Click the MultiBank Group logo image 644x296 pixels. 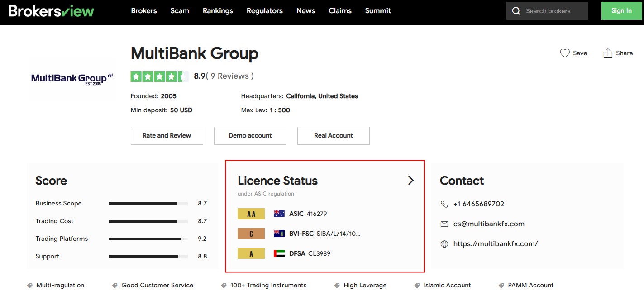72,79
